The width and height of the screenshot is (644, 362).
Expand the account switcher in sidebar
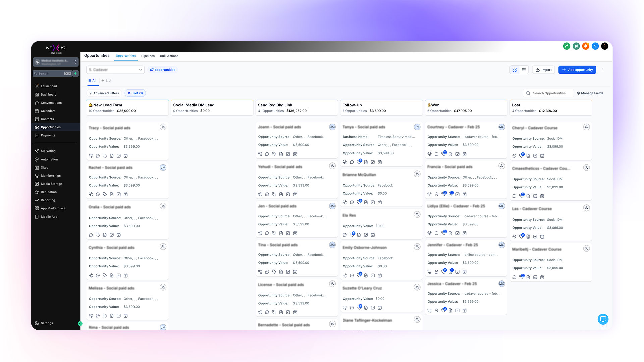pyautogui.click(x=56, y=62)
